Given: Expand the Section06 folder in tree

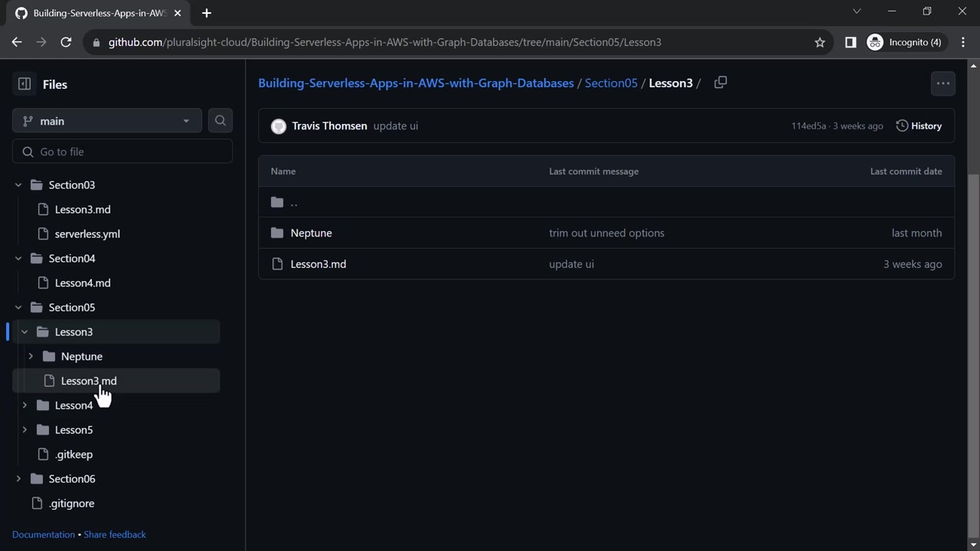Looking at the screenshot, I should coord(18,479).
